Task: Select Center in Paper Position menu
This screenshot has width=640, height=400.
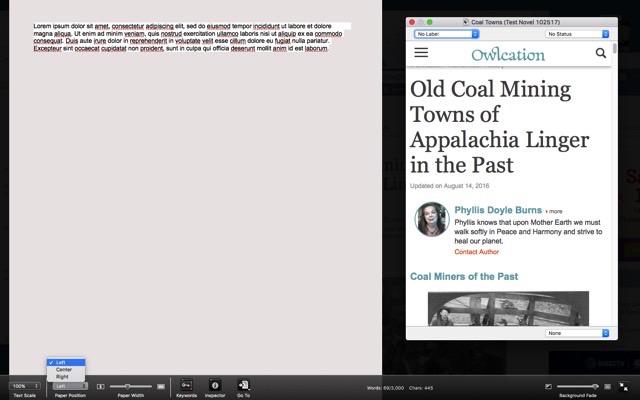Action: (x=66, y=369)
